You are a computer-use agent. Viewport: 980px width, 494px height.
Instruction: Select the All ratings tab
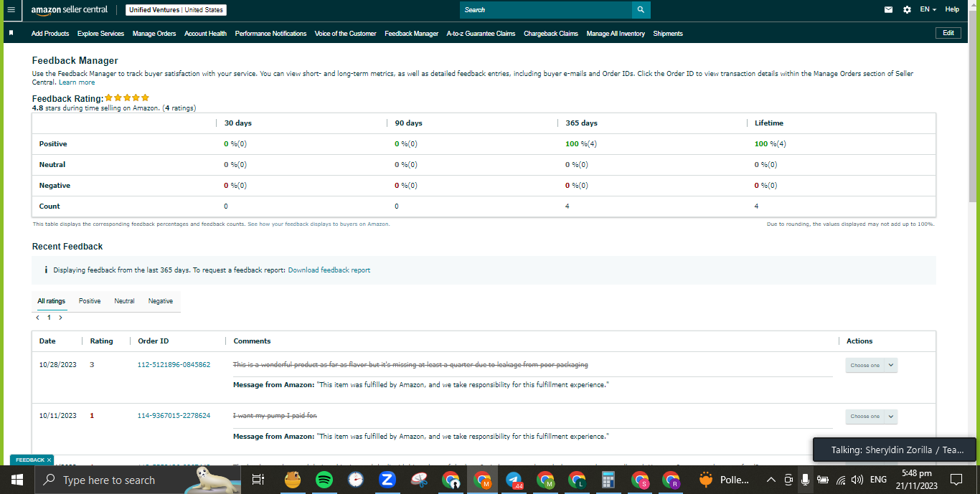coord(52,301)
